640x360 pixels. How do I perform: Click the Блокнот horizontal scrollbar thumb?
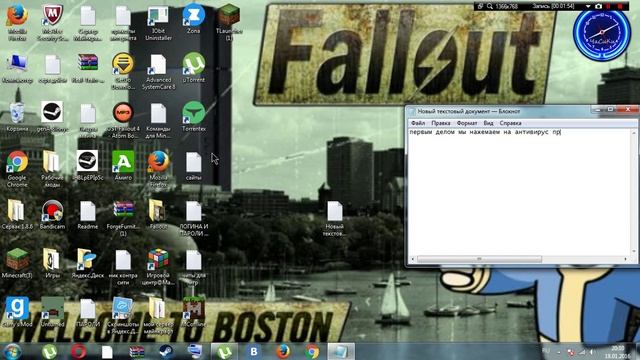[x=479, y=259]
